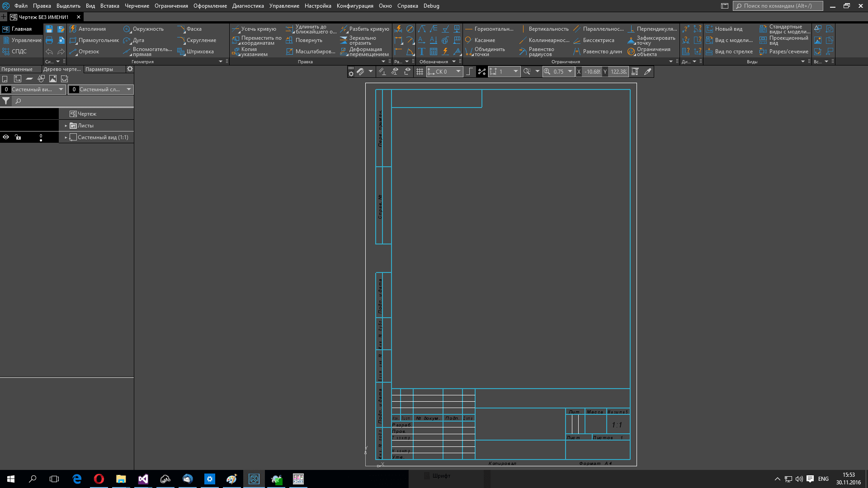This screenshot has width=868, height=488.
Task: Expand the Листы tree node
Action: pyautogui.click(x=66, y=126)
